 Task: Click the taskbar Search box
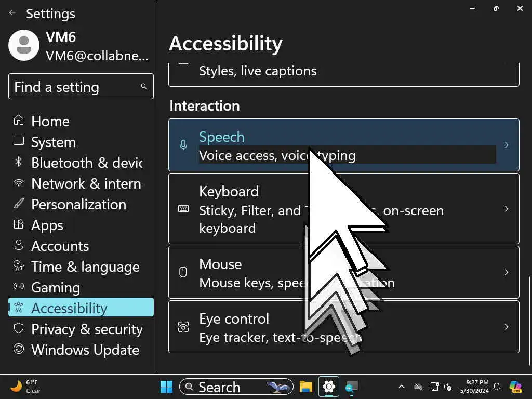(236, 387)
